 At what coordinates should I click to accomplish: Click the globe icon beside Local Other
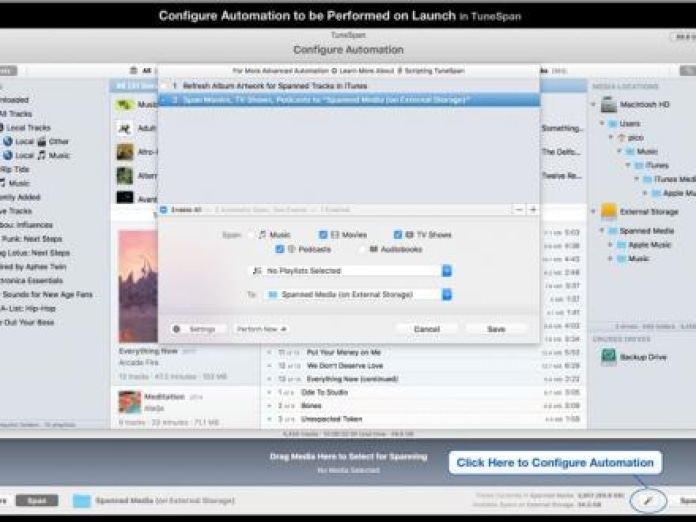tap(8, 142)
